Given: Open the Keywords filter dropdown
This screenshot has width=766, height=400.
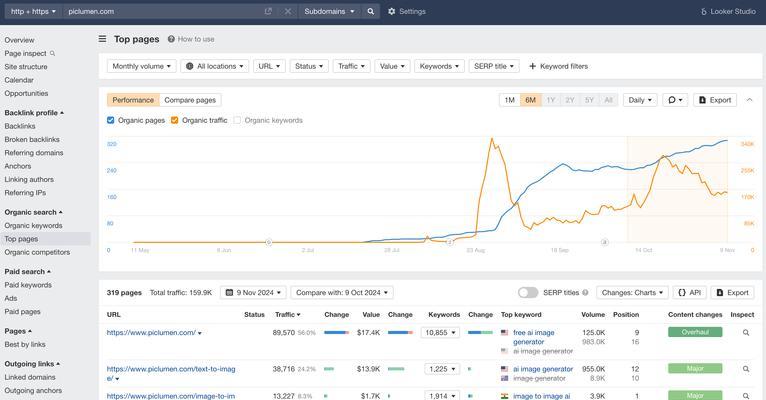Looking at the screenshot, I should [x=439, y=66].
